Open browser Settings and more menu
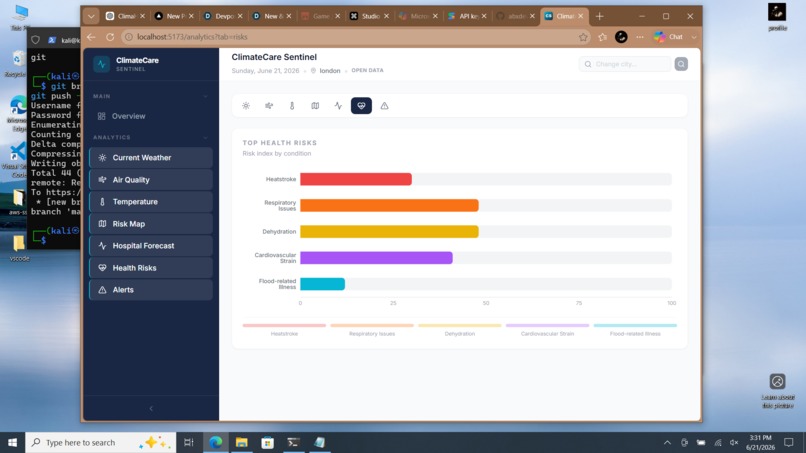This screenshot has height=453, width=806. [639, 37]
